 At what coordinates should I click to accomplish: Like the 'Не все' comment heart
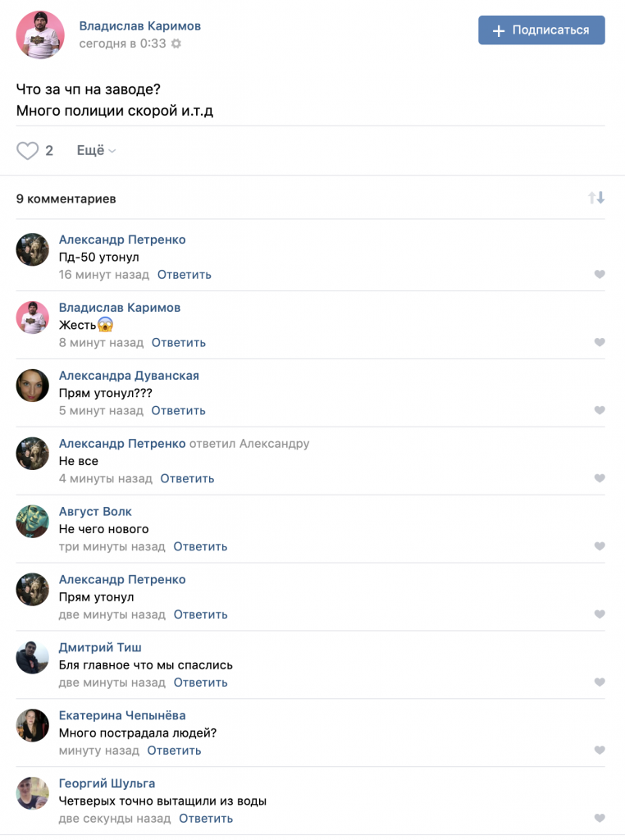[600, 478]
